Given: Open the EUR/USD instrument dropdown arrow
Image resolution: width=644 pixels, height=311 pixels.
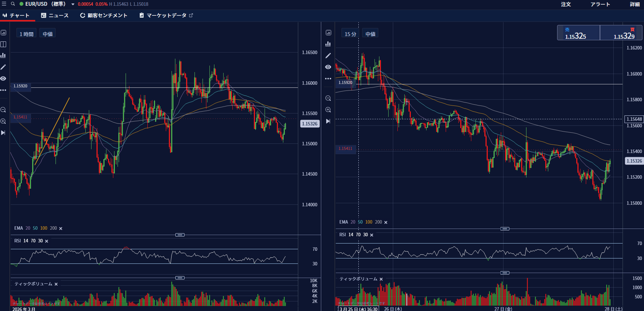Looking at the screenshot, I should 73,4.
